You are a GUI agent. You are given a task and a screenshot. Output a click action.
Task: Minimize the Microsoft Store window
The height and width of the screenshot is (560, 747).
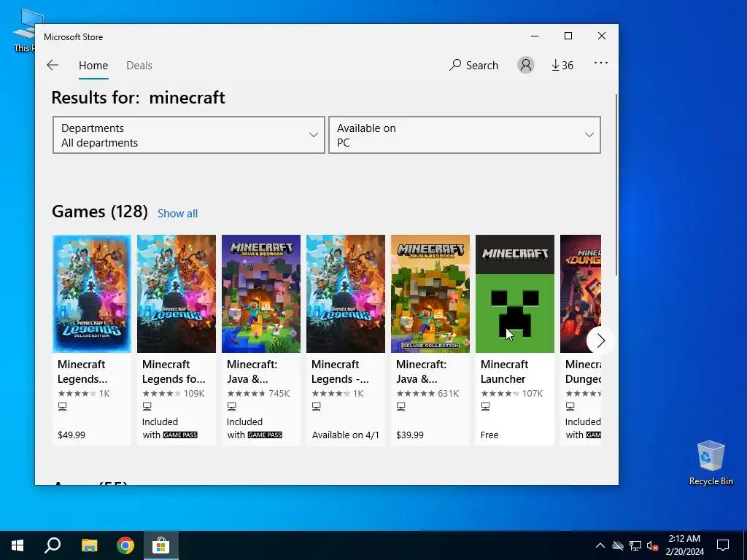(x=535, y=36)
